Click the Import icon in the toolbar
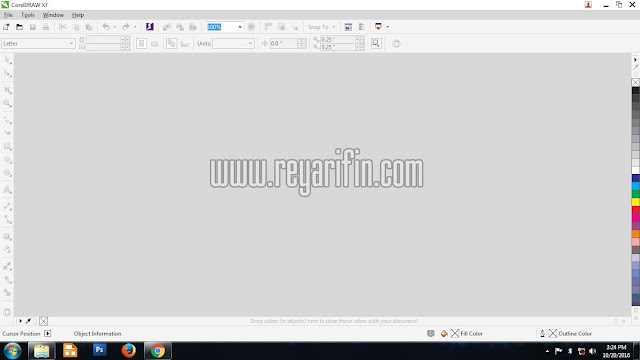 coord(167,27)
